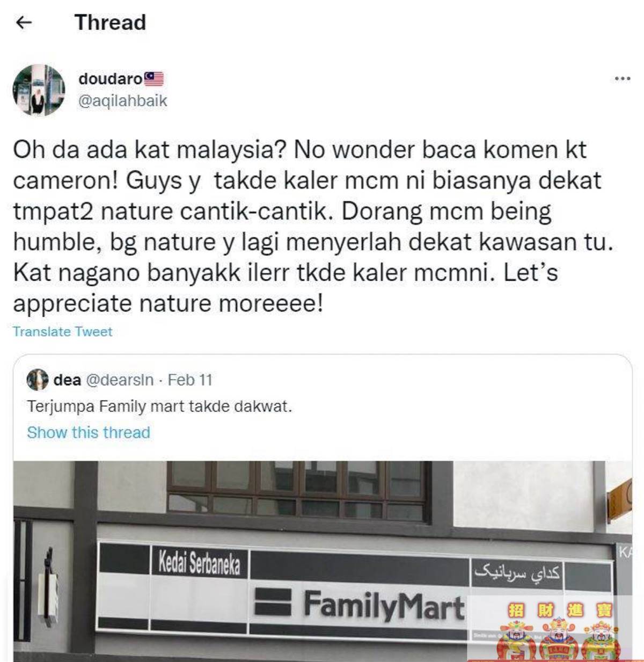Click the main tweet text body
The width and height of the screenshot is (644, 662).
[x=313, y=227]
